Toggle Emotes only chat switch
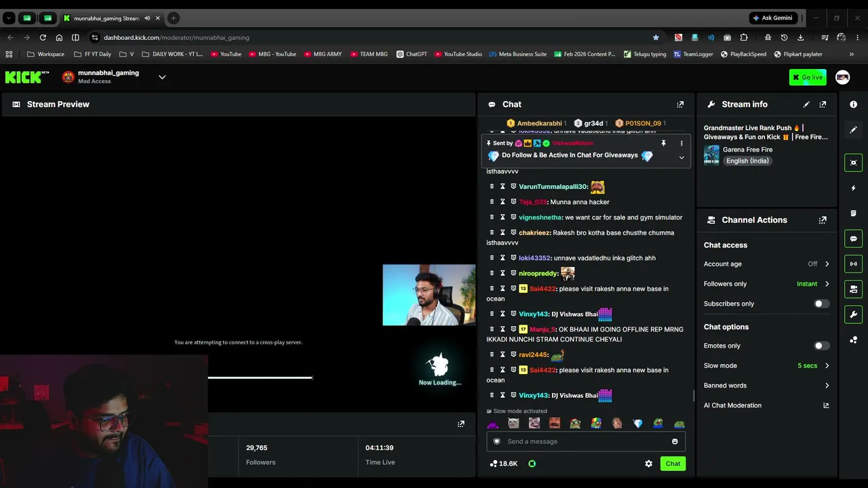Image resolution: width=868 pixels, height=488 pixels. [821, 346]
